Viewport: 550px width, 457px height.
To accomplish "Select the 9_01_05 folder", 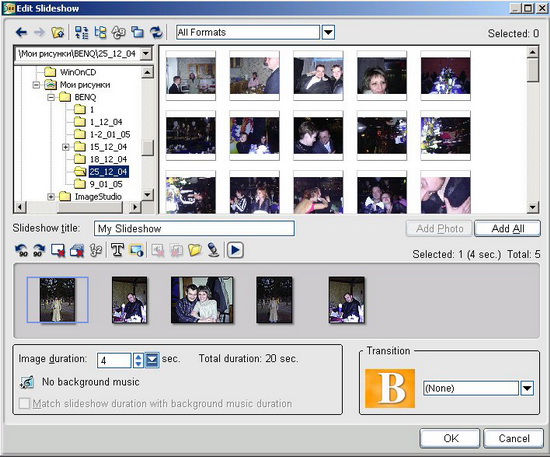I will click(106, 184).
